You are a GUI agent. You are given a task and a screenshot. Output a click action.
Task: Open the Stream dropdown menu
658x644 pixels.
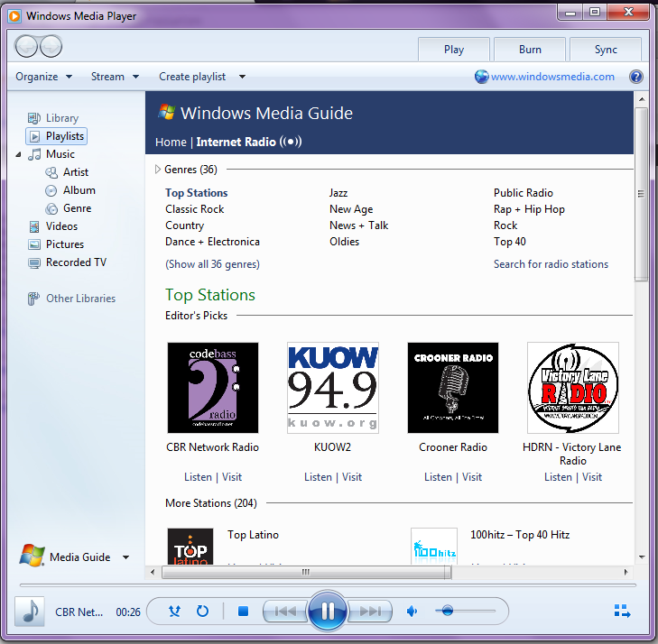click(x=115, y=77)
